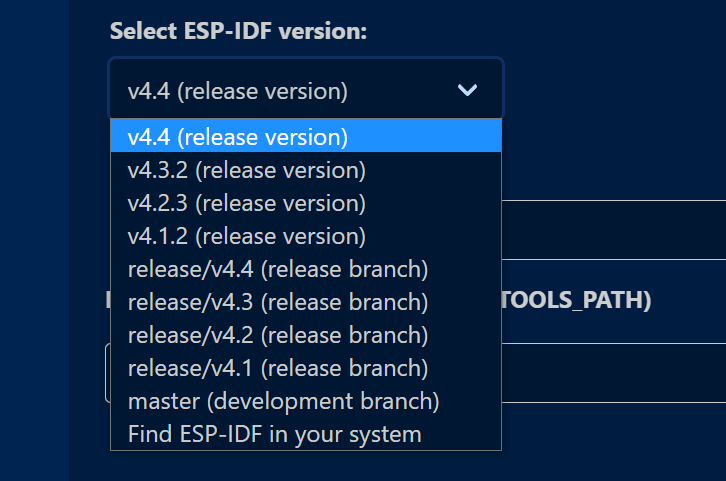The height and width of the screenshot is (481, 726).
Task: Click the input field below TOOLS_PATH label
Action: [x=613, y=373]
